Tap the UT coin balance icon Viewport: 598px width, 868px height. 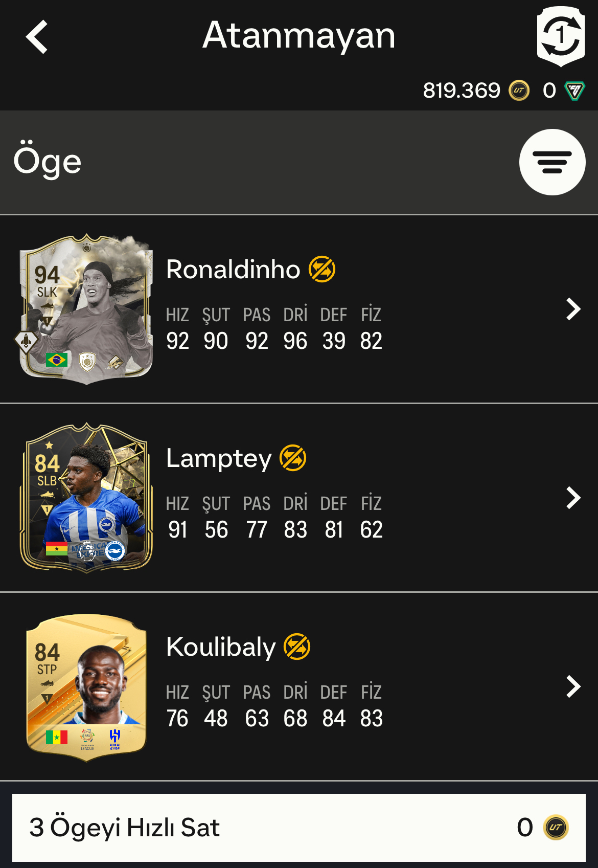519,91
